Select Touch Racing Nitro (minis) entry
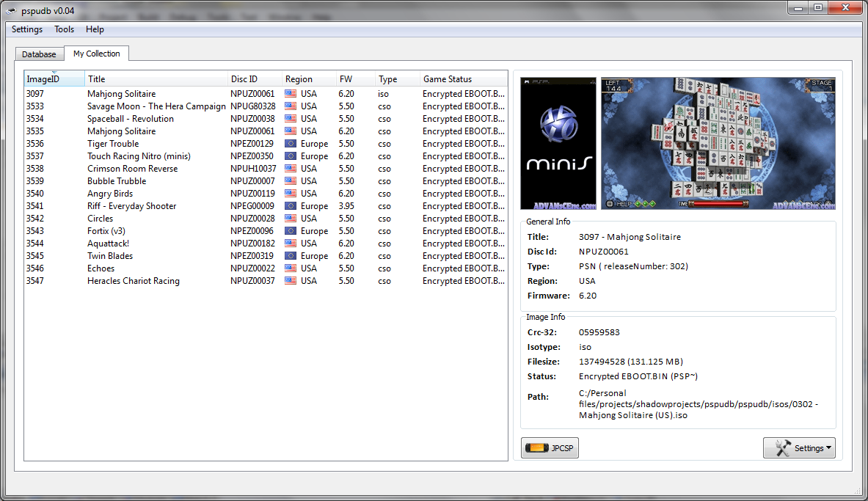The image size is (868, 501). click(266, 156)
